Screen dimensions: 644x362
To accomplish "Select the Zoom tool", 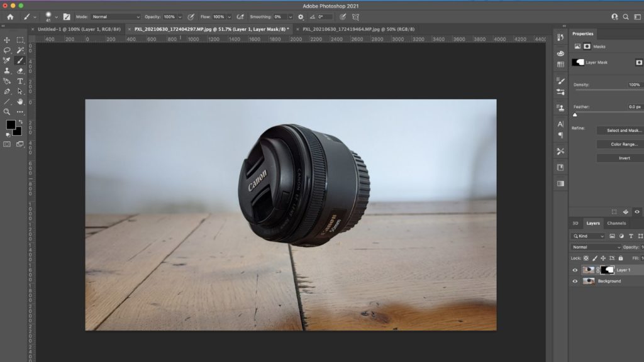I will [7, 112].
